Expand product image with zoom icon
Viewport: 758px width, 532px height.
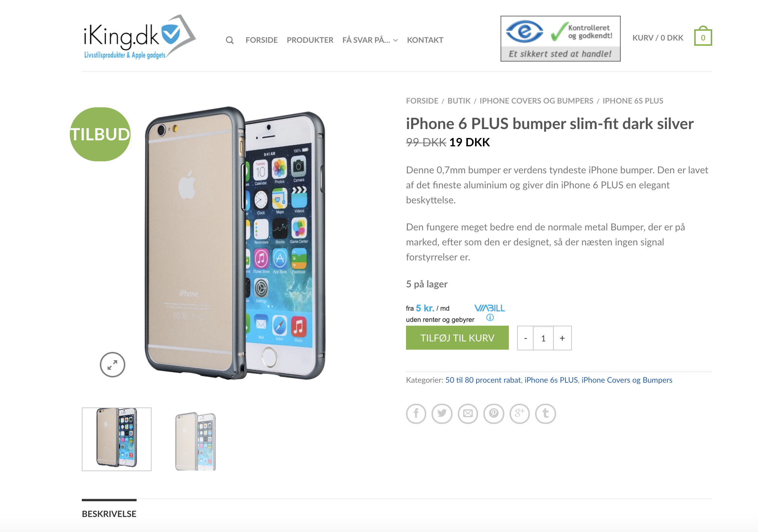click(113, 365)
